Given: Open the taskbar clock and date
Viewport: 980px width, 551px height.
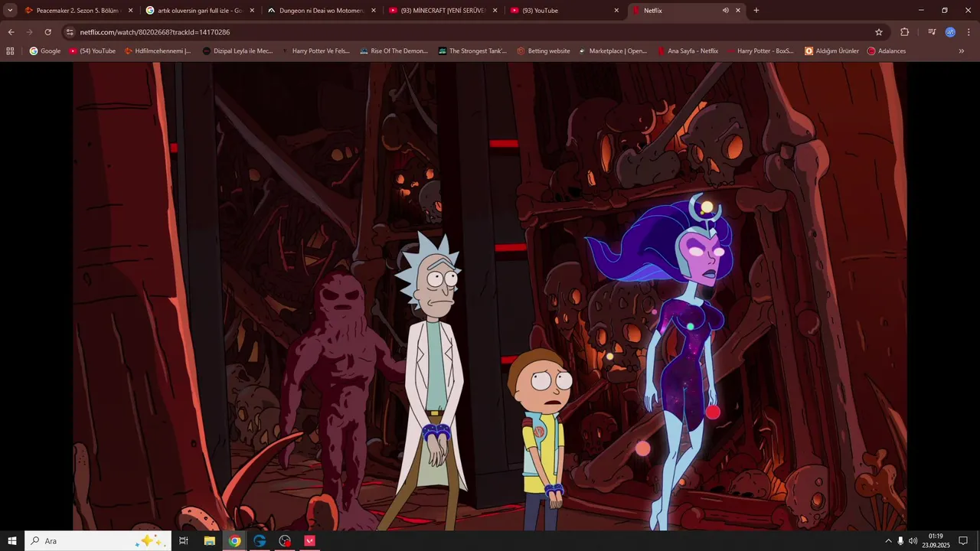Looking at the screenshot, I should tap(935, 541).
